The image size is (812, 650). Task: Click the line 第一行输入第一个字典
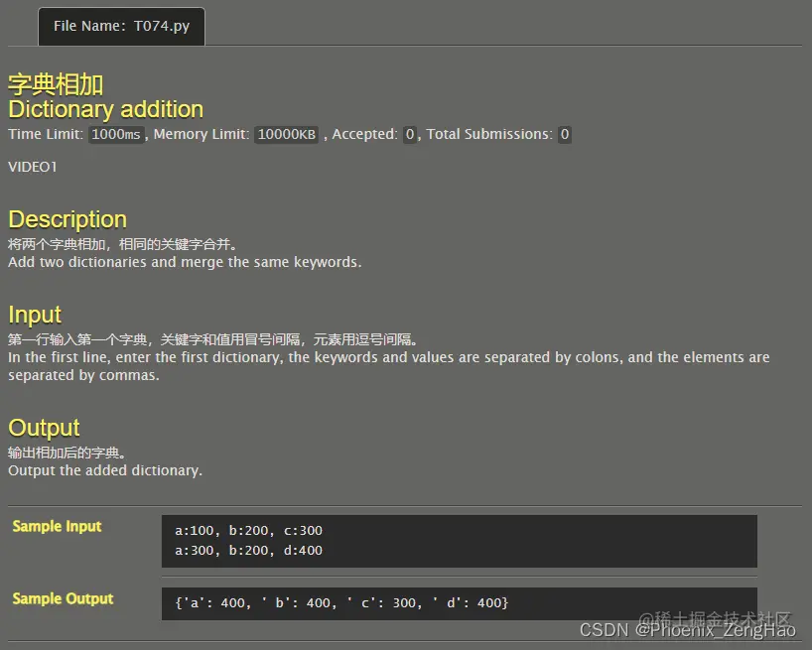[212, 339]
